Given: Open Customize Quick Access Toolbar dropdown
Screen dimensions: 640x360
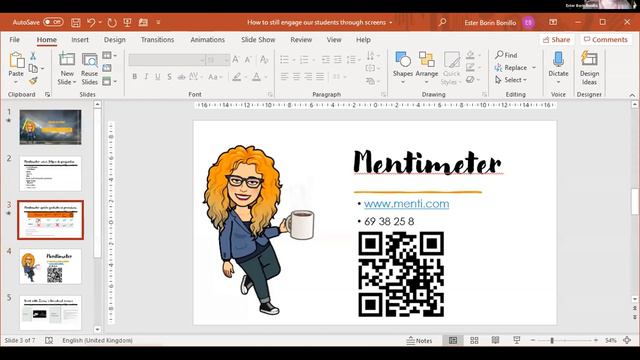Looking at the screenshot, I should point(158,22).
